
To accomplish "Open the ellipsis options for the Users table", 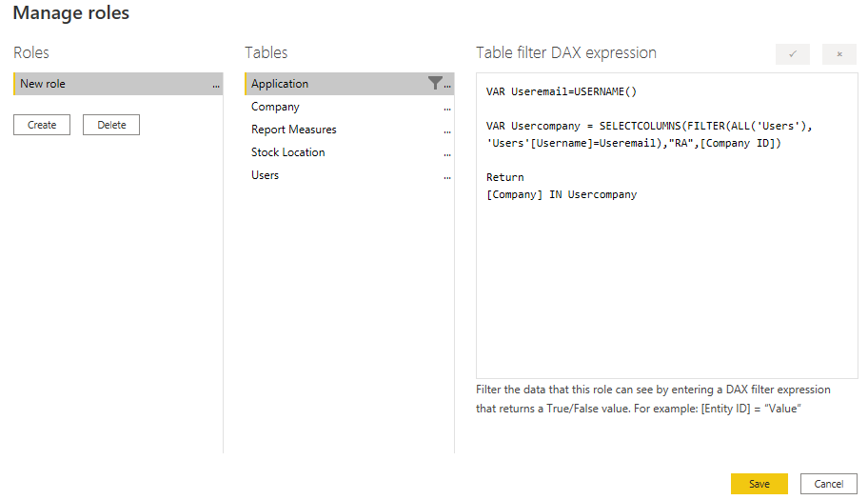I will (447, 178).
